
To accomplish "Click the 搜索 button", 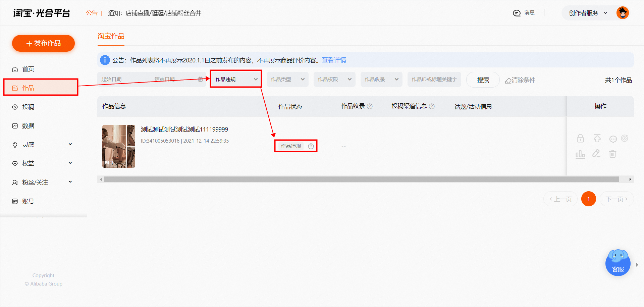I will (x=483, y=80).
